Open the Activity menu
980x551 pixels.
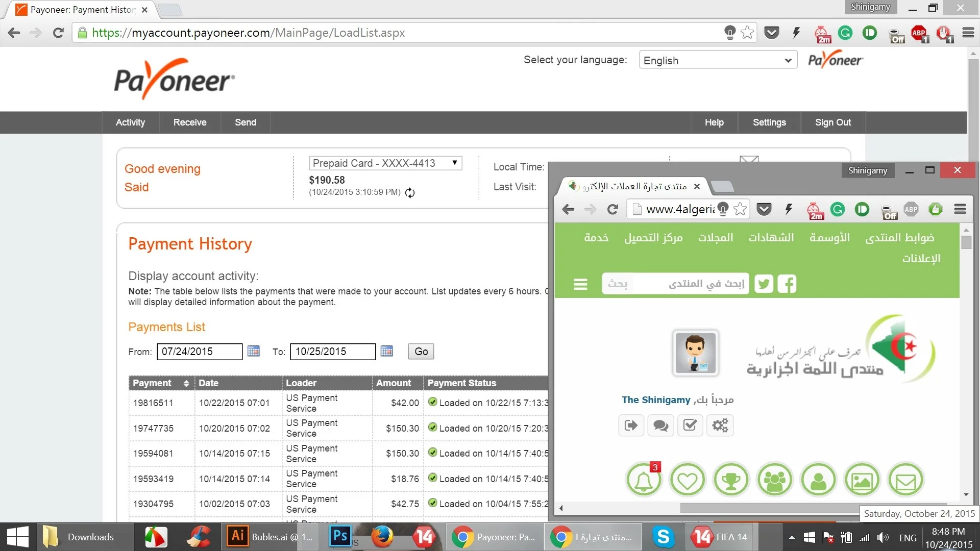130,122
